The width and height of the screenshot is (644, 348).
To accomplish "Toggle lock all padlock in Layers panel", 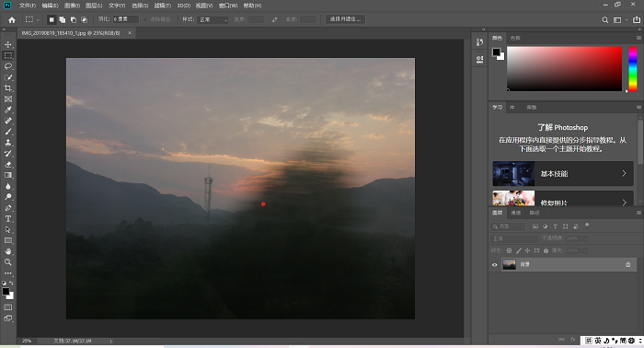I will (x=546, y=250).
